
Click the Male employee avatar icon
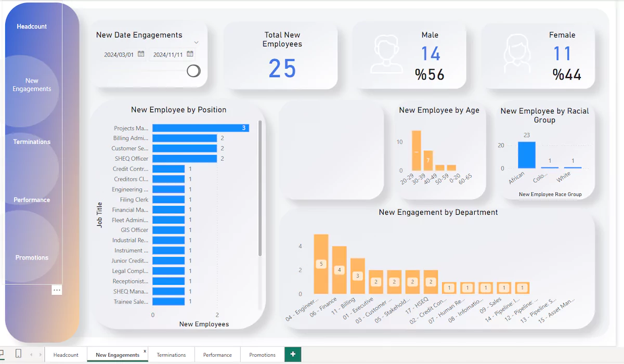[385, 54]
